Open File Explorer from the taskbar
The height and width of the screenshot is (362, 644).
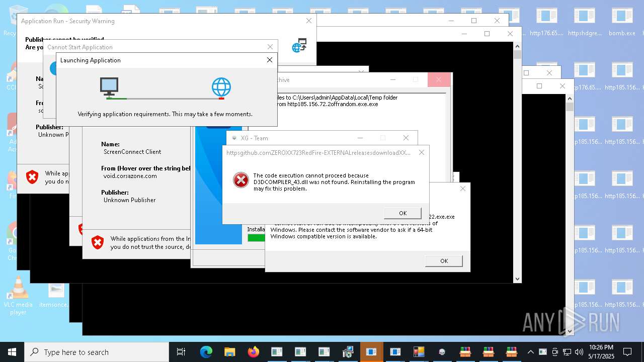[230, 352]
